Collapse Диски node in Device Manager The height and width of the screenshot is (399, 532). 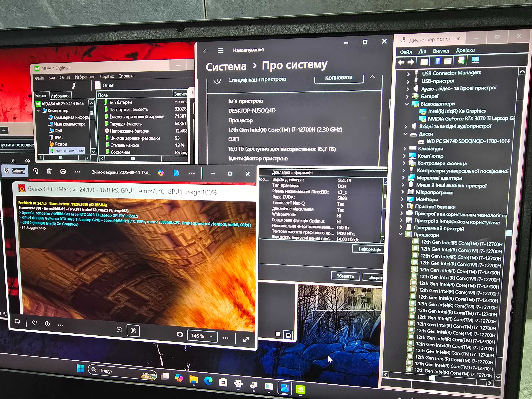(405, 134)
